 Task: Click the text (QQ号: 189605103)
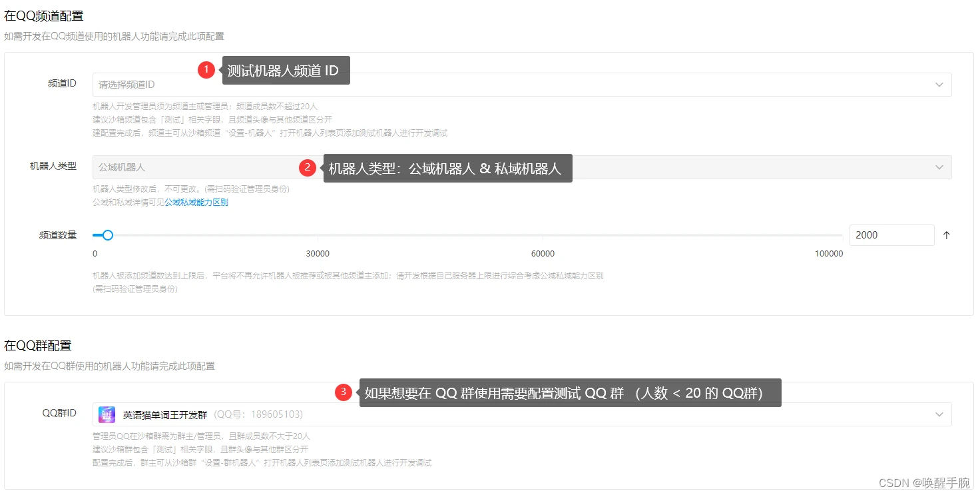pos(258,414)
